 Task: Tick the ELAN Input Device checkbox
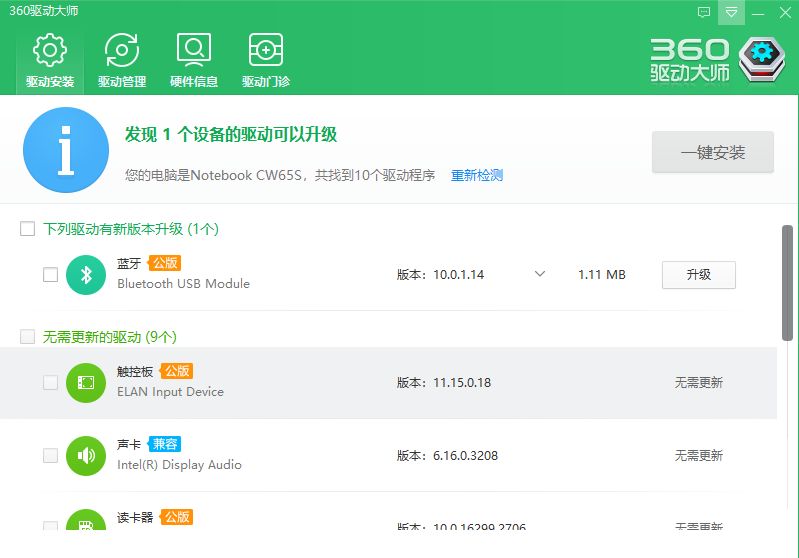point(50,383)
